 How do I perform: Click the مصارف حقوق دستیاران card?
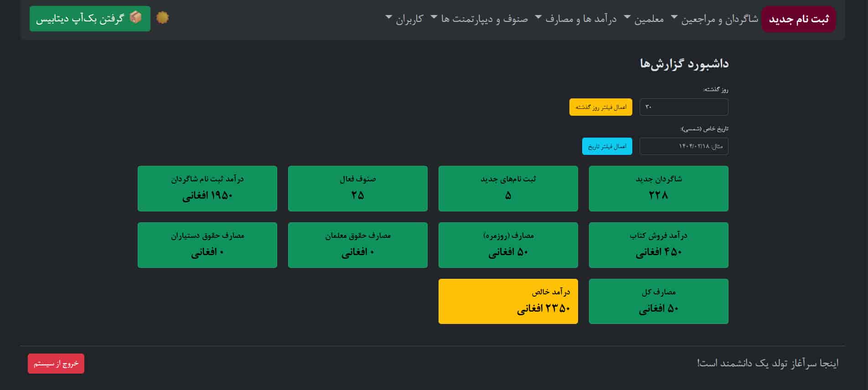207,245
